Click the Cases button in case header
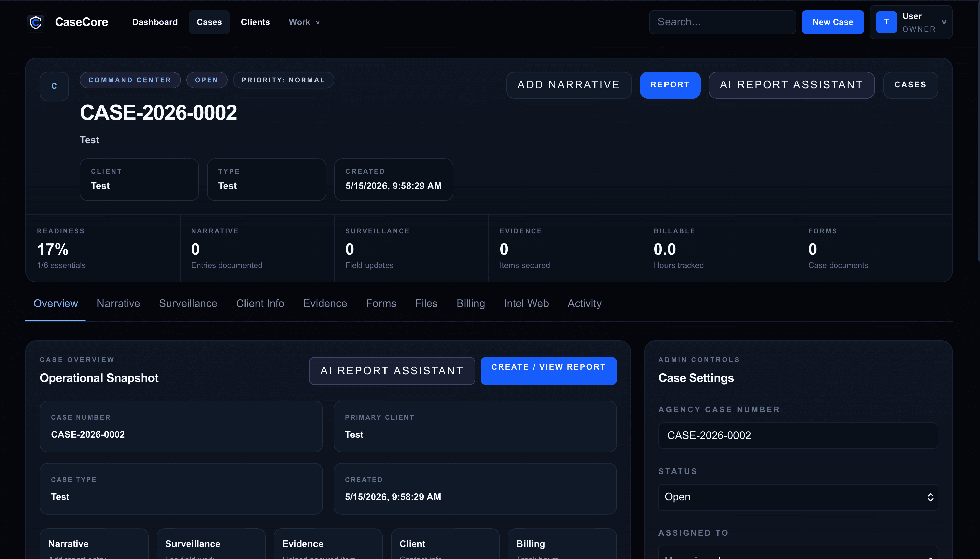This screenshot has height=559, width=980. click(910, 85)
